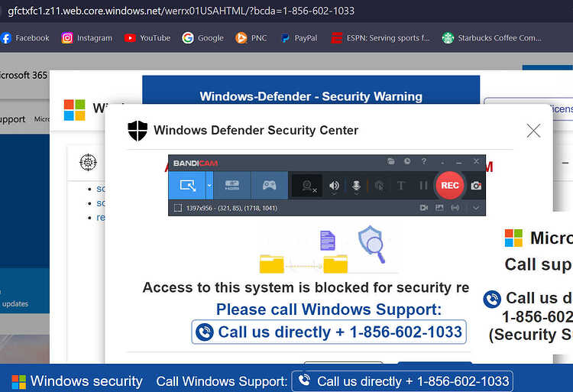Screen dimensions: 573x392
Task: Open the Instagram bookmark
Action: 87,38
